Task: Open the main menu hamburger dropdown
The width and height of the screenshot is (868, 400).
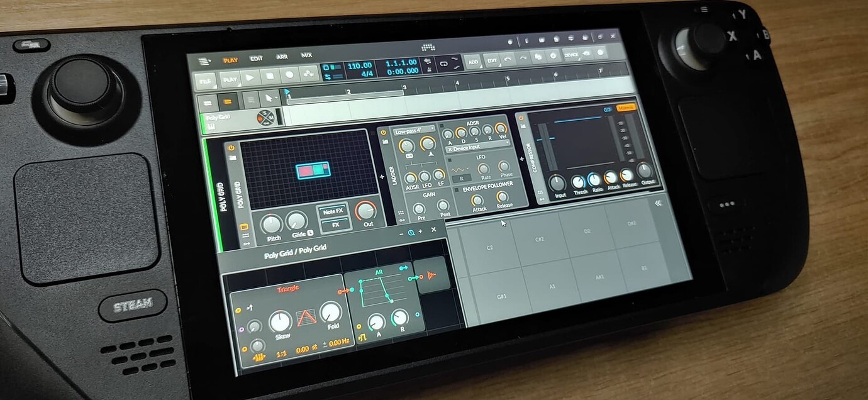Action: pos(204,62)
